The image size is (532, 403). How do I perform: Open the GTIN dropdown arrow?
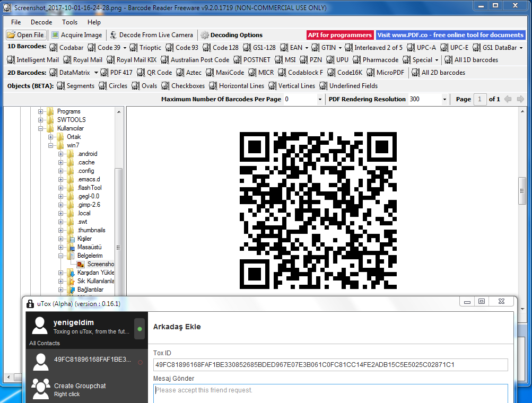coord(340,48)
